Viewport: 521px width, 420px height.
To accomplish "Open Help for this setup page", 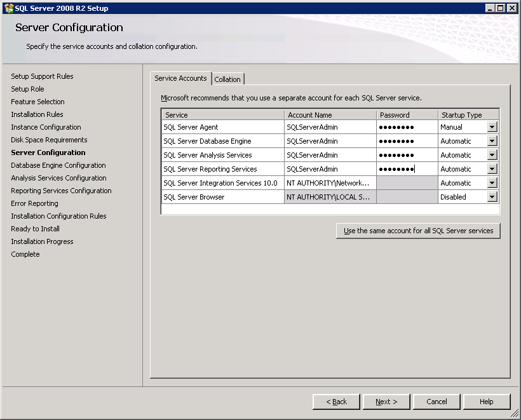I will click(x=487, y=402).
